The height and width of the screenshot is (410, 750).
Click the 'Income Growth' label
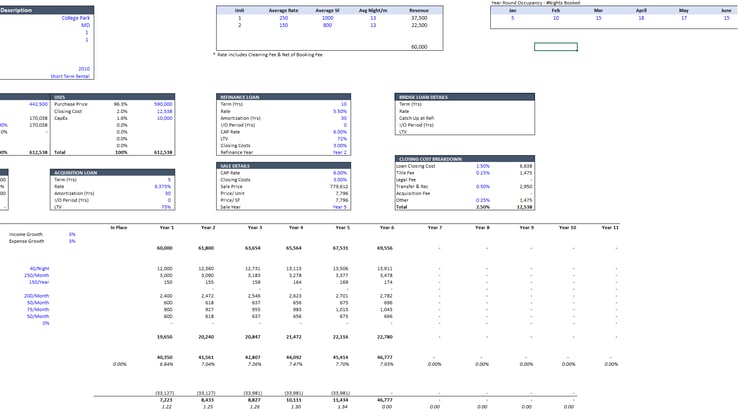26,234
